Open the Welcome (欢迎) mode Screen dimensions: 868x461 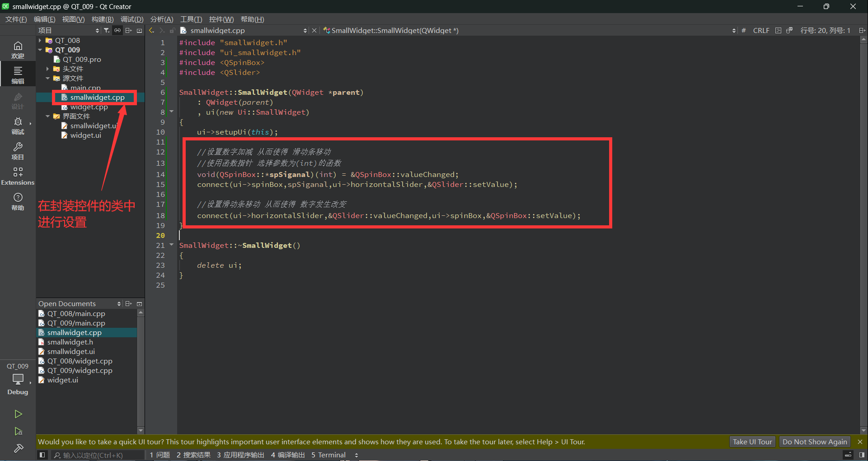click(x=18, y=49)
